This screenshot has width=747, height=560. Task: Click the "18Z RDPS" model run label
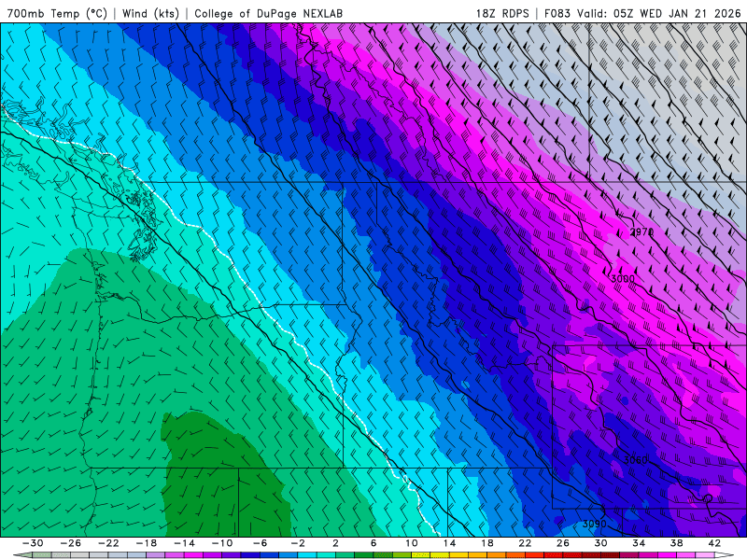click(x=502, y=13)
